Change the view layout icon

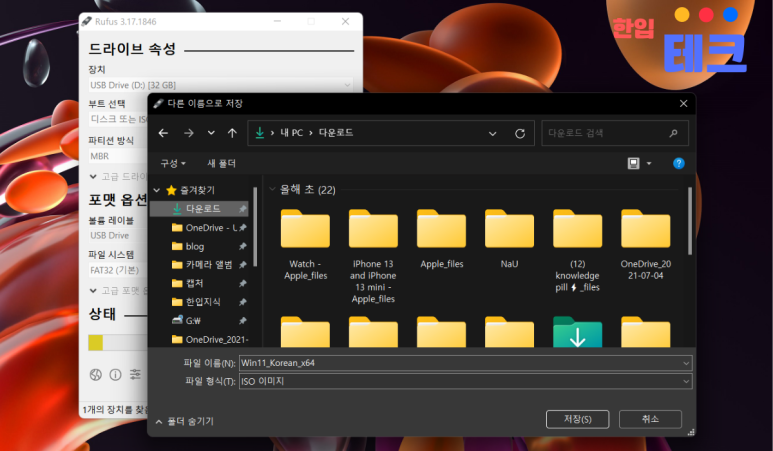click(633, 163)
